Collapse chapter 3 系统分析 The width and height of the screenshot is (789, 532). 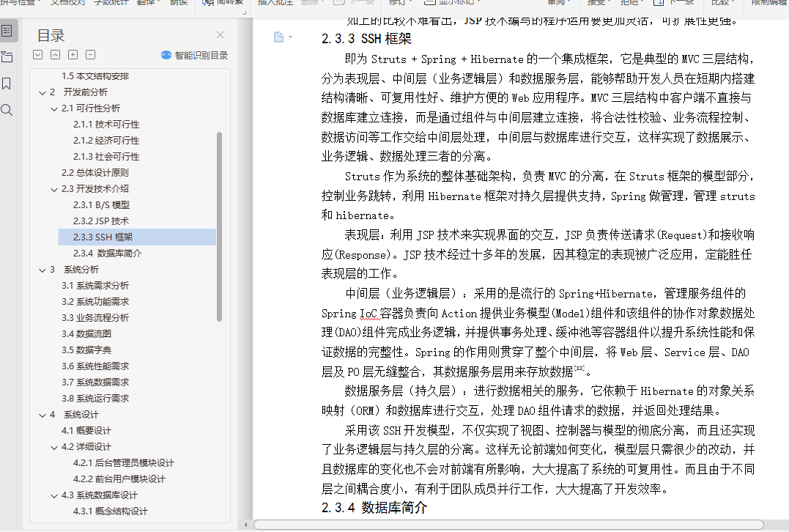click(x=42, y=270)
